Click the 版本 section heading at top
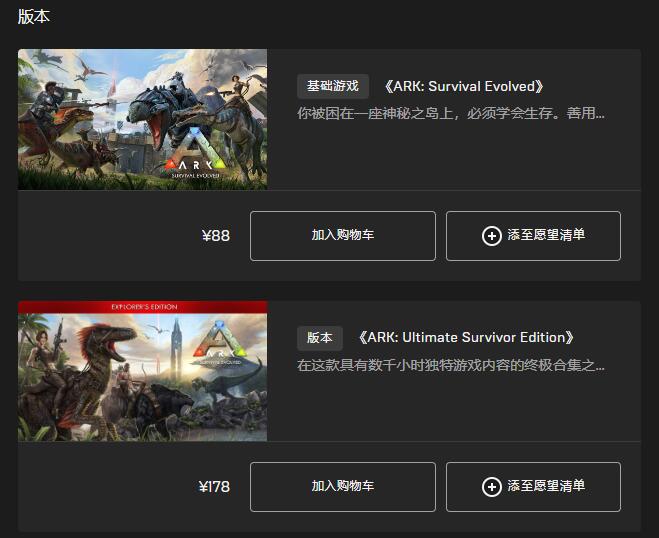 coord(34,16)
